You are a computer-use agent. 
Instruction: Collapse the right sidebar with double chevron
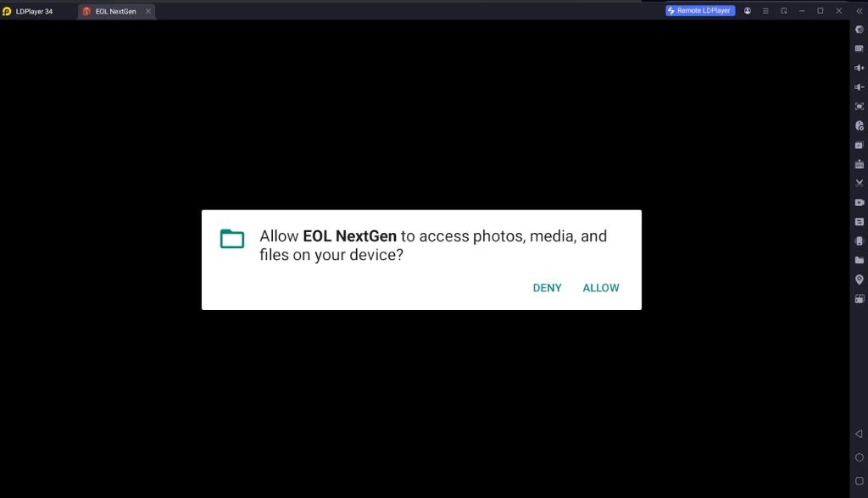[860, 11]
